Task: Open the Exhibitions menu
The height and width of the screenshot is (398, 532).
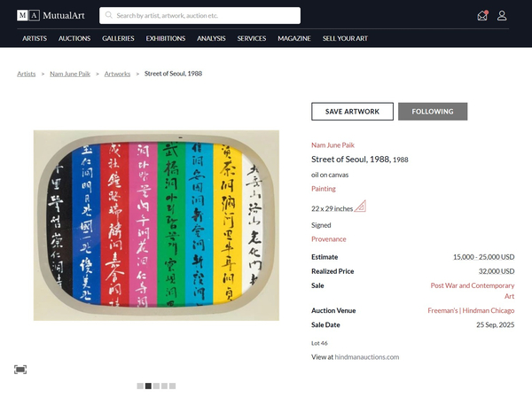Action: pos(166,39)
